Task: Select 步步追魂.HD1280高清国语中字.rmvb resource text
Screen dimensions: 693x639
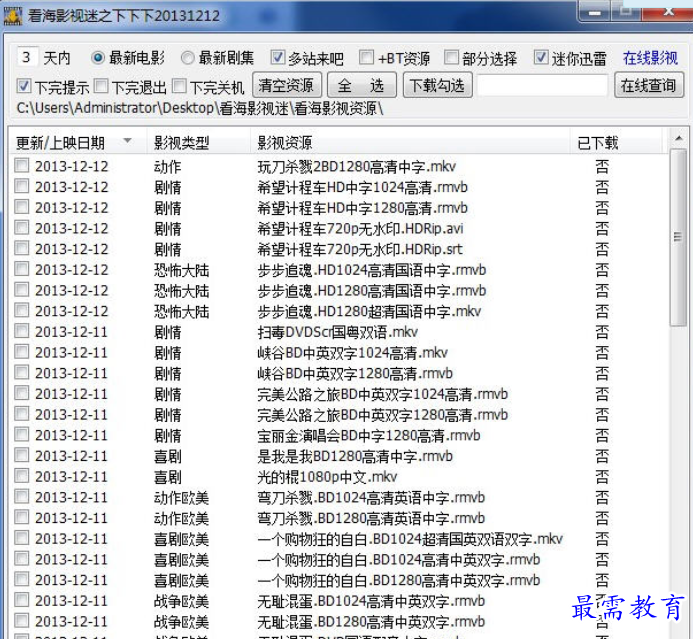Action: coord(372,290)
